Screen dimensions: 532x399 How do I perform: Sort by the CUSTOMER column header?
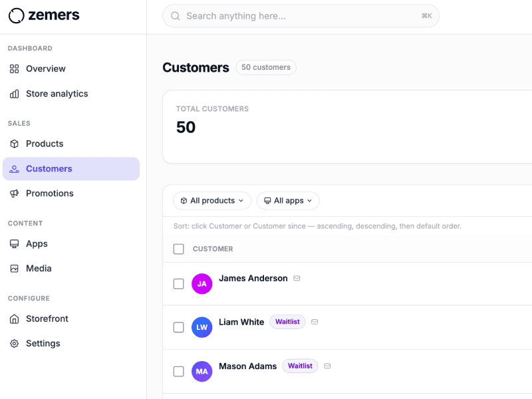coord(213,249)
